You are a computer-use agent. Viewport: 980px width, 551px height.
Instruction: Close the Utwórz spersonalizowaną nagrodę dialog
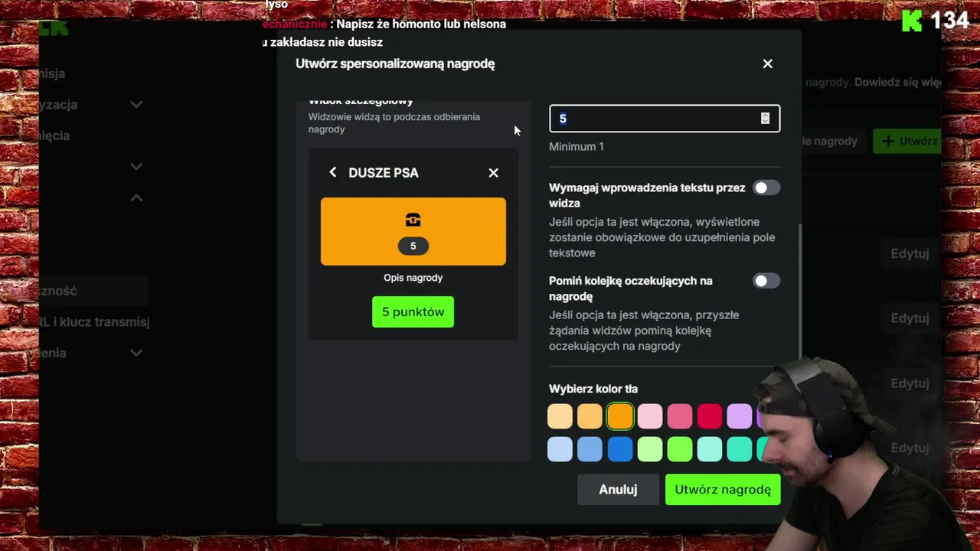[x=767, y=64]
